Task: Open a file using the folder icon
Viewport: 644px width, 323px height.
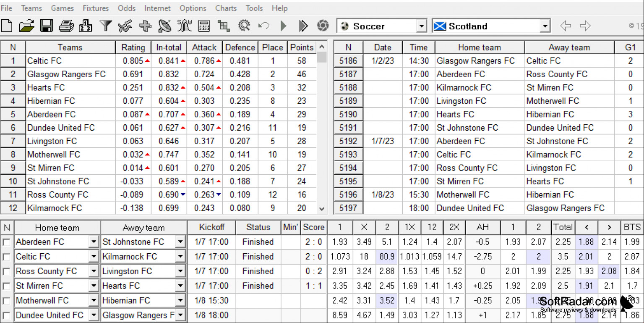Action: click(x=26, y=26)
